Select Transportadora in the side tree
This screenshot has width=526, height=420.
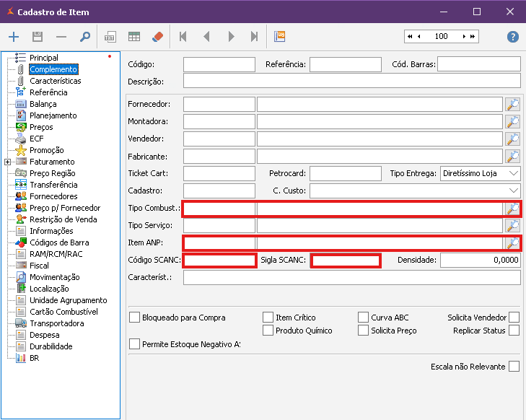click(x=56, y=323)
